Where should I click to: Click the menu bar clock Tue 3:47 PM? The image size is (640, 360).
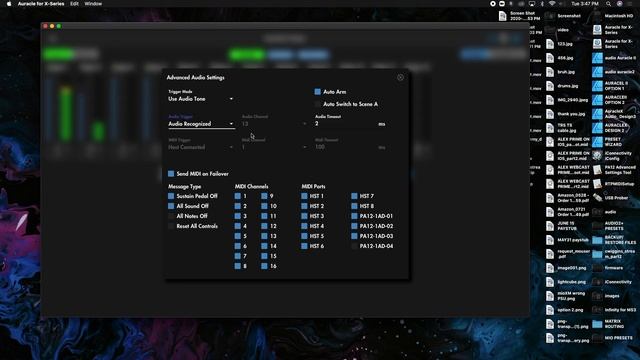click(585, 4)
